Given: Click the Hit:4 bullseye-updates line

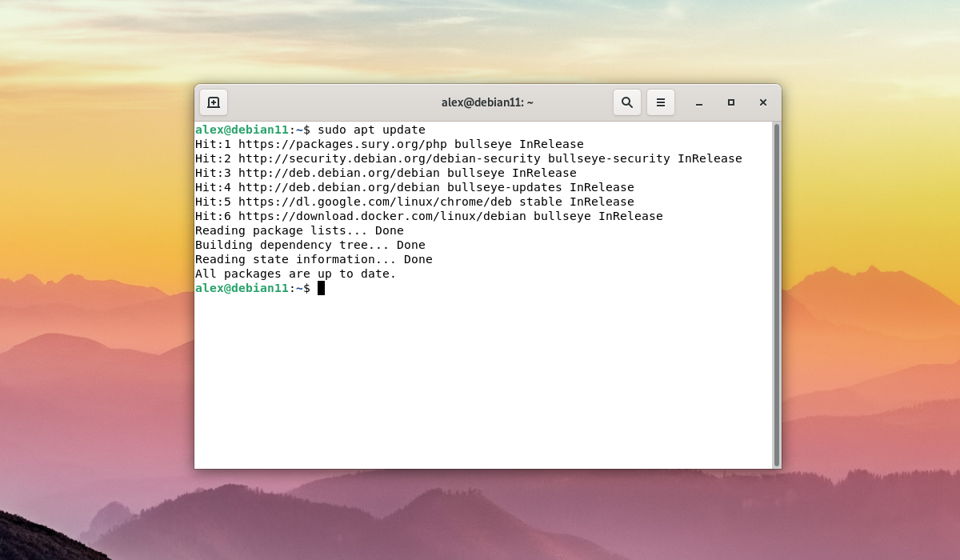Looking at the screenshot, I should pyautogui.click(x=414, y=187).
